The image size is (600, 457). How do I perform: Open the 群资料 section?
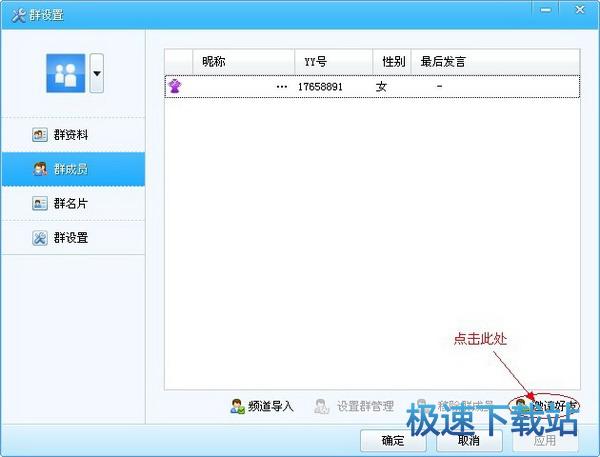click(73, 135)
